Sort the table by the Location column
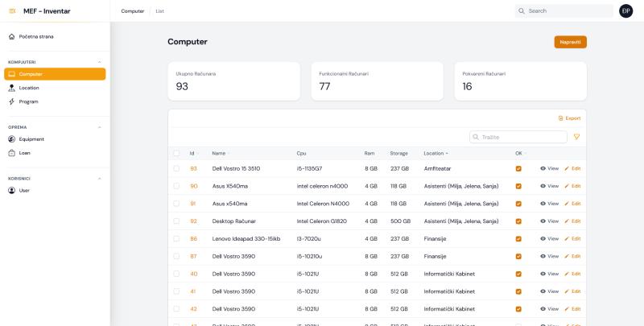The image size is (644, 326). click(436, 153)
